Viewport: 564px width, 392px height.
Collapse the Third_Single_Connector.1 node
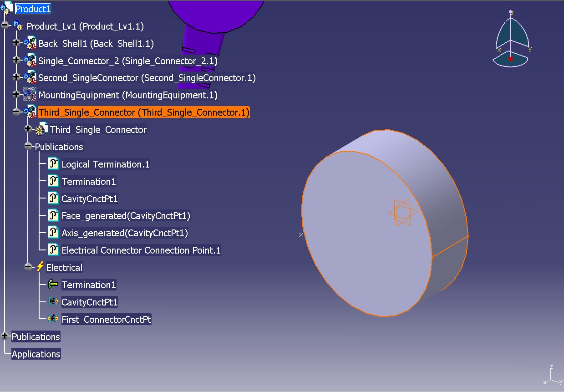point(17,112)
